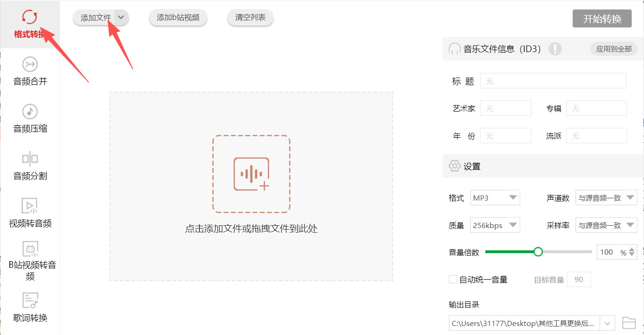The image size is (644, 335).
Task: Open the 音频分割 audio splitter
Action: click(30, 167)
